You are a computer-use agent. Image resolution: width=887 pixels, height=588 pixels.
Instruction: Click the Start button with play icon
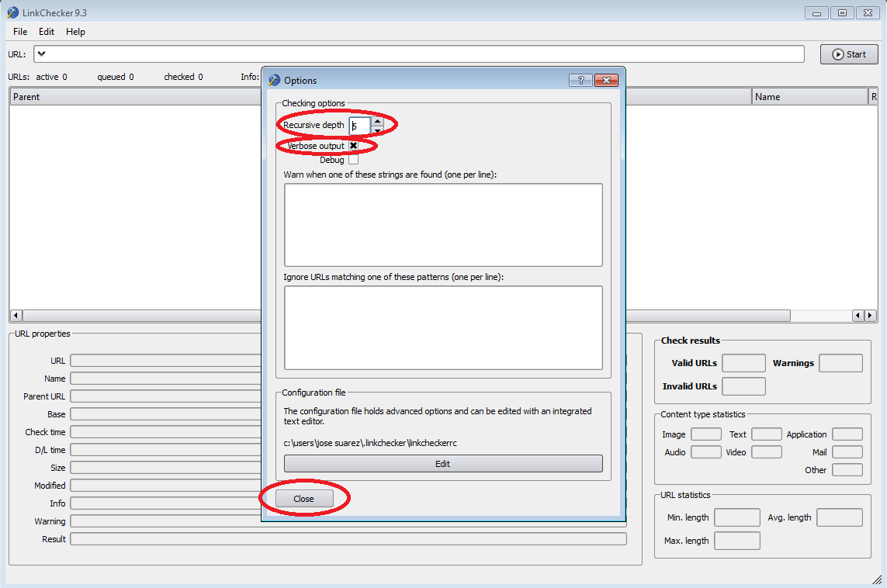[x=849, y=54]
